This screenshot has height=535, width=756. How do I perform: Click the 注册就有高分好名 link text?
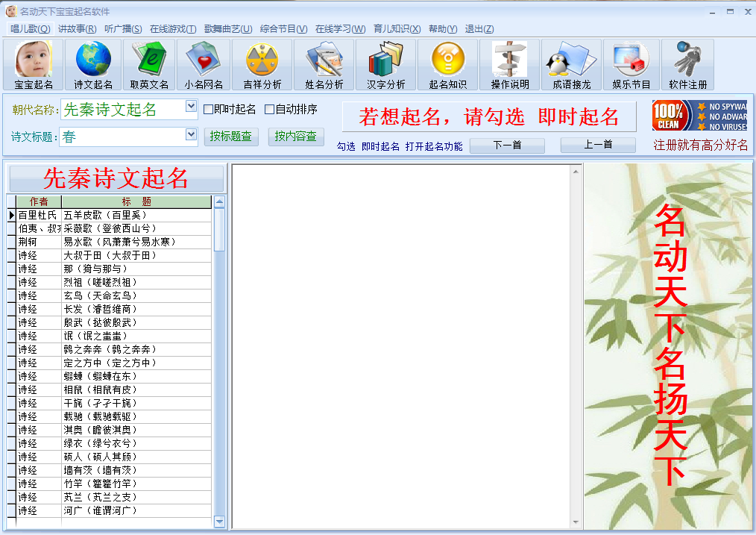click(x=701, y=145)
